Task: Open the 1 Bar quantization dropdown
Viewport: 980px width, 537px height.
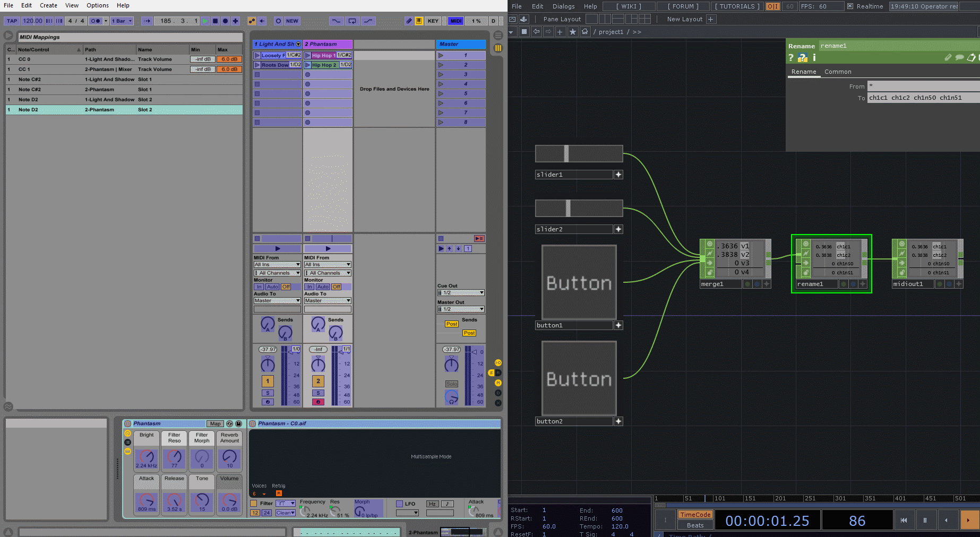Action: point(122,21)
